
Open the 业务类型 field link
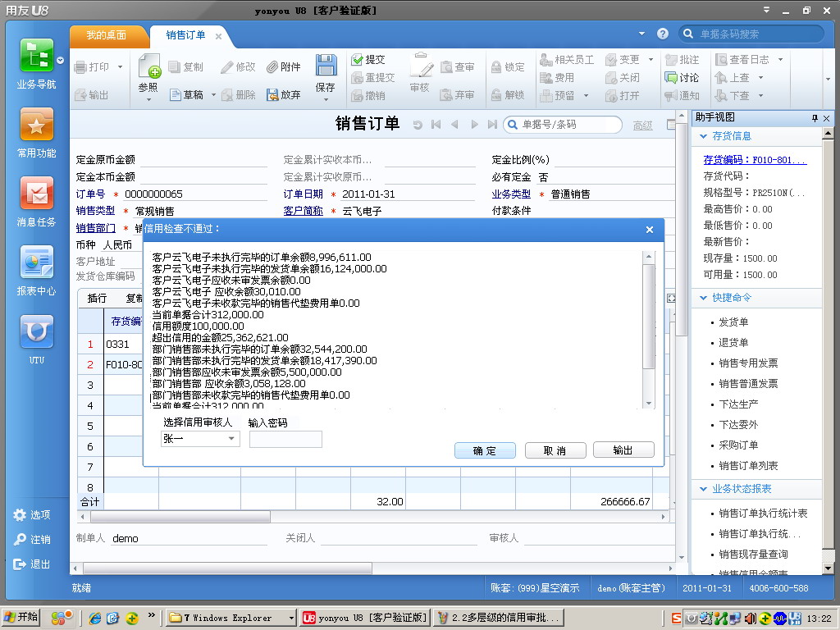click(511, 194)
